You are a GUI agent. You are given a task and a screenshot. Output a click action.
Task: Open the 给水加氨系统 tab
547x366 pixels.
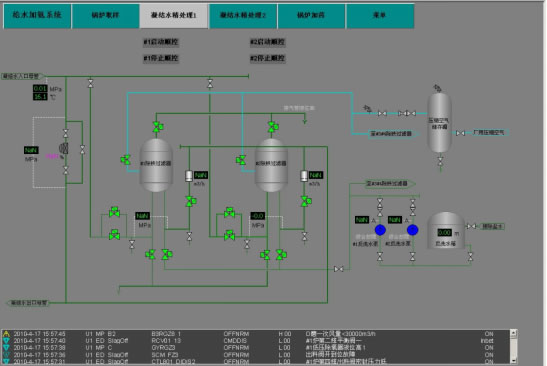tap(37, 15)
